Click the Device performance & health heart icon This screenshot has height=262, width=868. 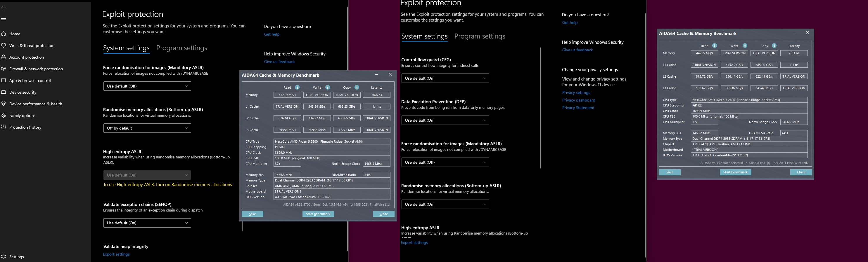(4, 104)
